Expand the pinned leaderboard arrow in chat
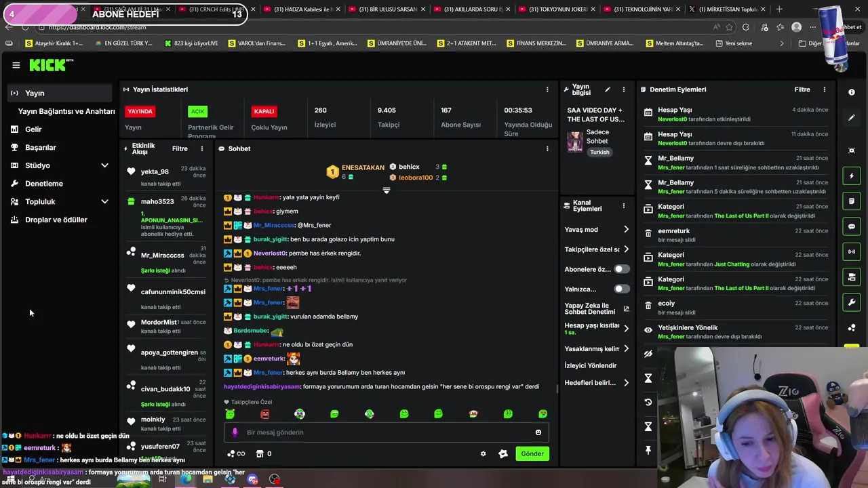 click(386, 190)
